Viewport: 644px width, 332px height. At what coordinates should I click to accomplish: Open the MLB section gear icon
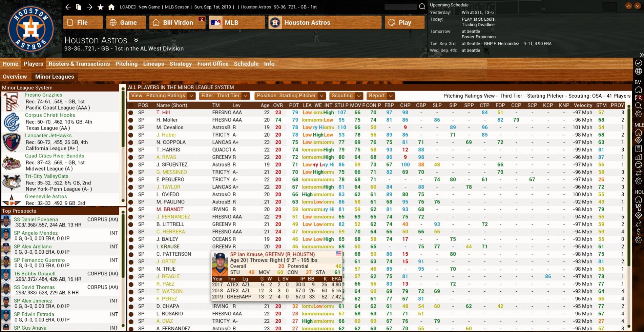[x=638, y=181]
